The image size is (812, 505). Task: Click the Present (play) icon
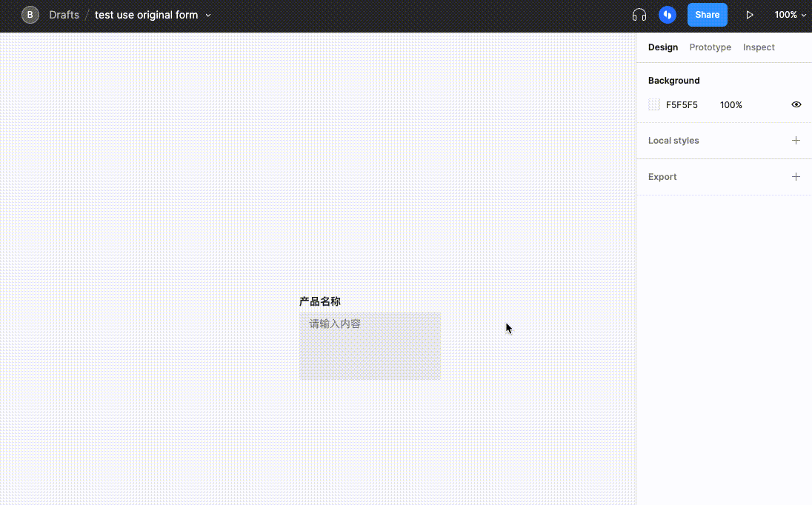click(750, 14)
